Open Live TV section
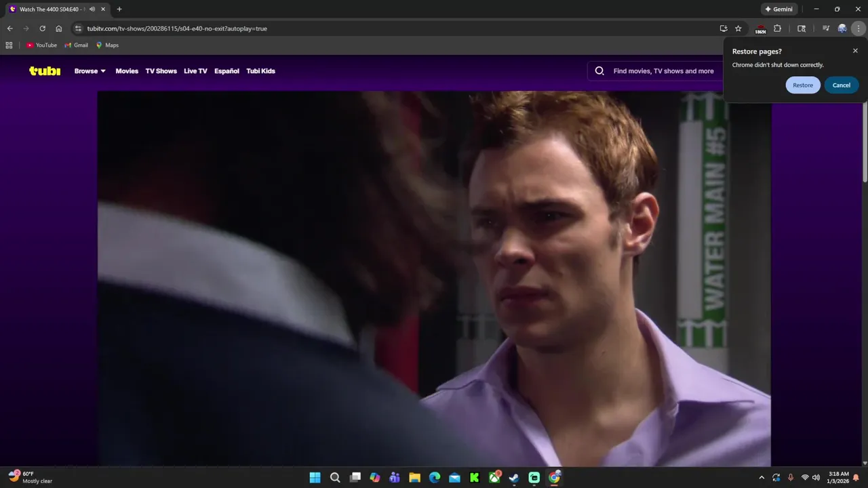The image size is (868, 488). coord(195,70)
